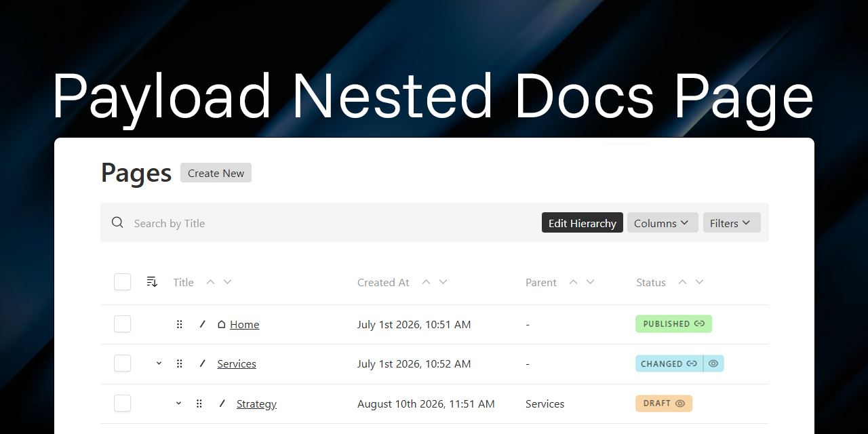The width and height of the screenshot is (868, 434).
Task: Click the Services parent cell in Strategy row
Action: coord(545,404)
